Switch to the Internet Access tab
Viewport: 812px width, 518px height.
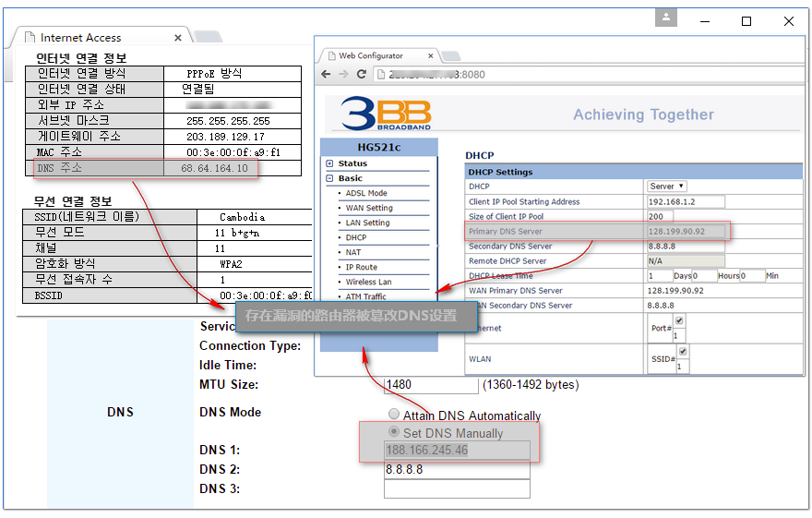(99, 37)
